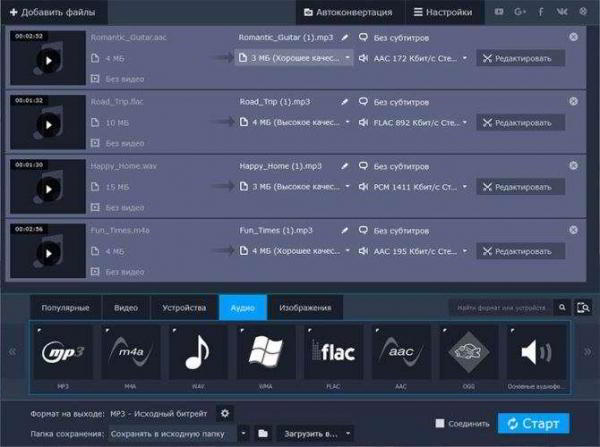Screen dimensions: 600x447
Task: Expand audio track dropdown for Happy_Home.wav
Action: tap(415, 187)
